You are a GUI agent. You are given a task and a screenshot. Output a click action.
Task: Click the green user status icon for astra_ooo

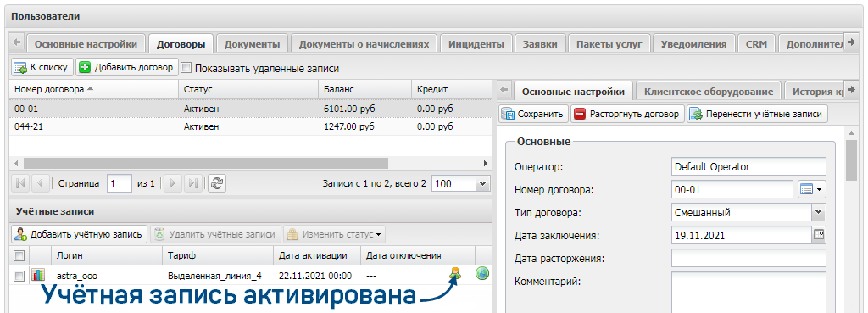click(x=455, y=273)
